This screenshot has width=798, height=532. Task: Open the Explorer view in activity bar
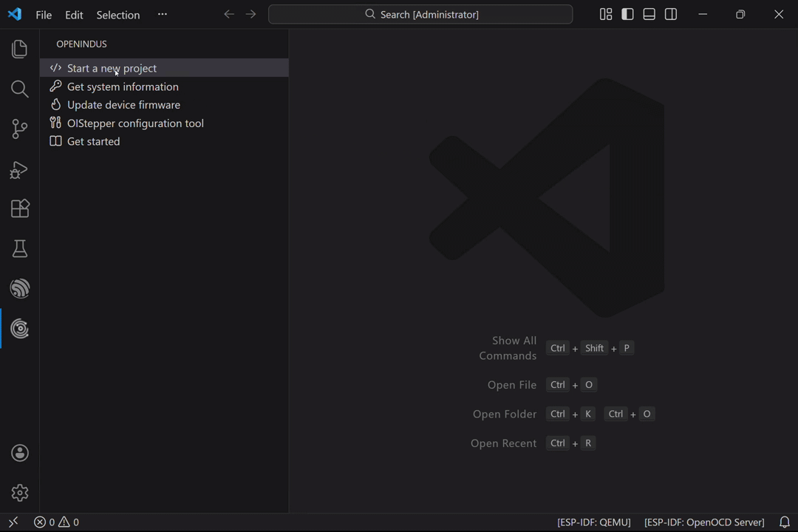[20, 50]
